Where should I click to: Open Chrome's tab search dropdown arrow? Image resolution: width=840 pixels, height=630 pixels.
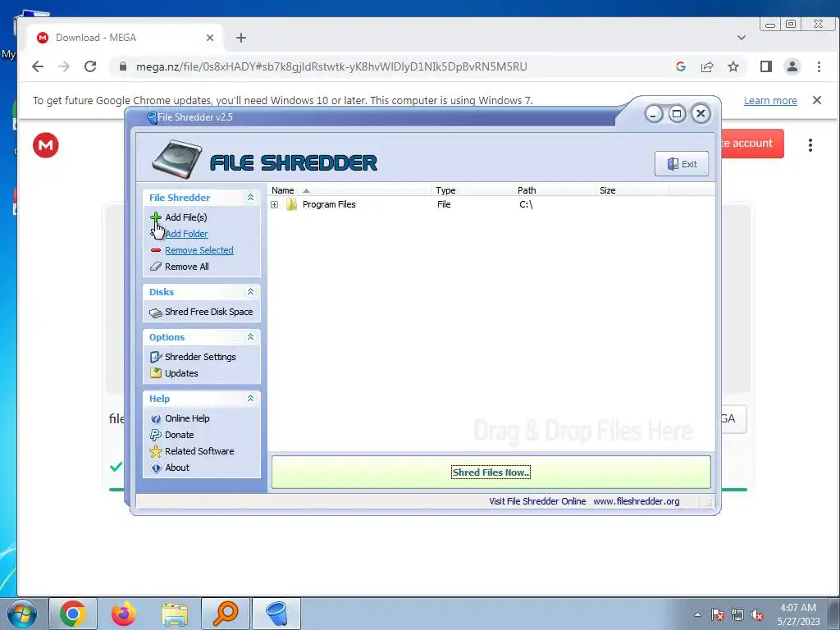coord(742,38)
